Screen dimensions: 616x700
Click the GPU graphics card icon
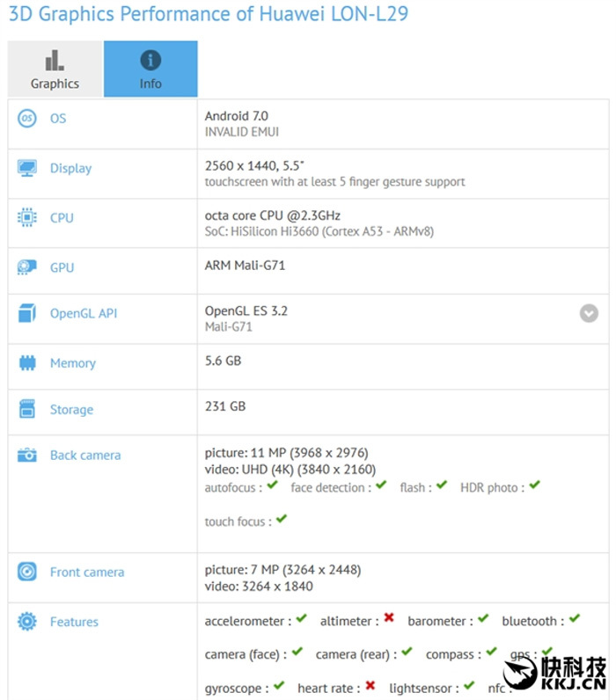27,267
